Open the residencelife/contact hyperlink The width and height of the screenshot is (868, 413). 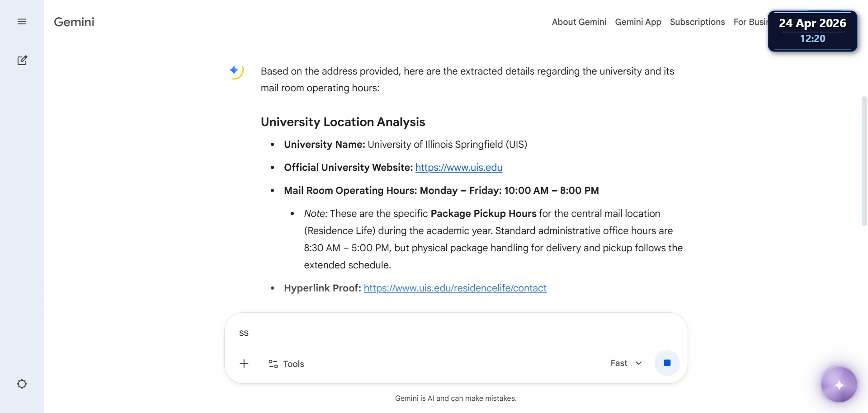455,288
